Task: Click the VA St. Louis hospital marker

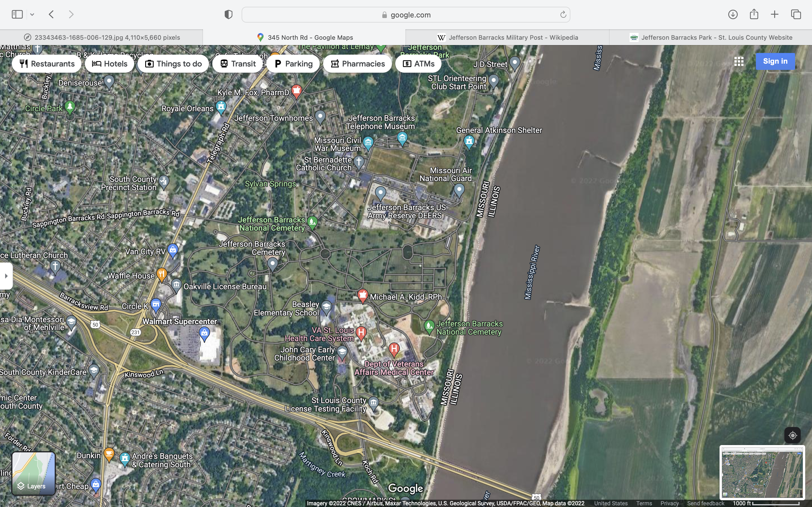Action: click(x=361, y=333)
